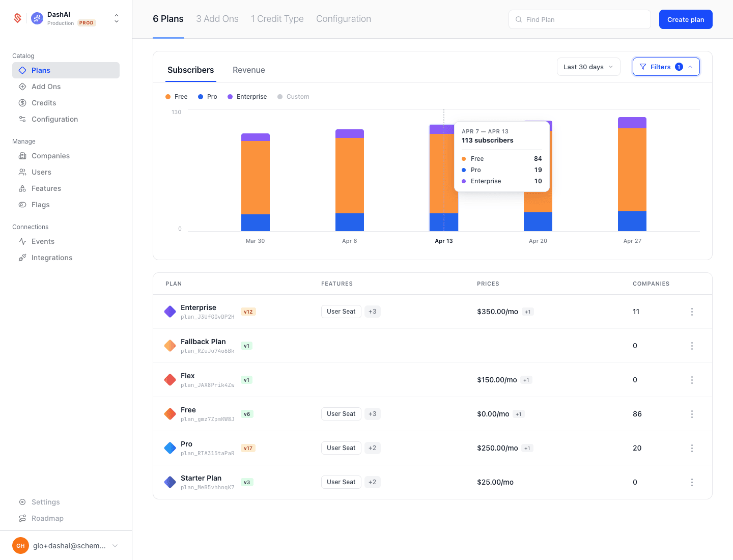Switch to the Revenue chart tab
The width and height of the screenshot is (733, 560).
pyautogui.click(x=249, y=70)
